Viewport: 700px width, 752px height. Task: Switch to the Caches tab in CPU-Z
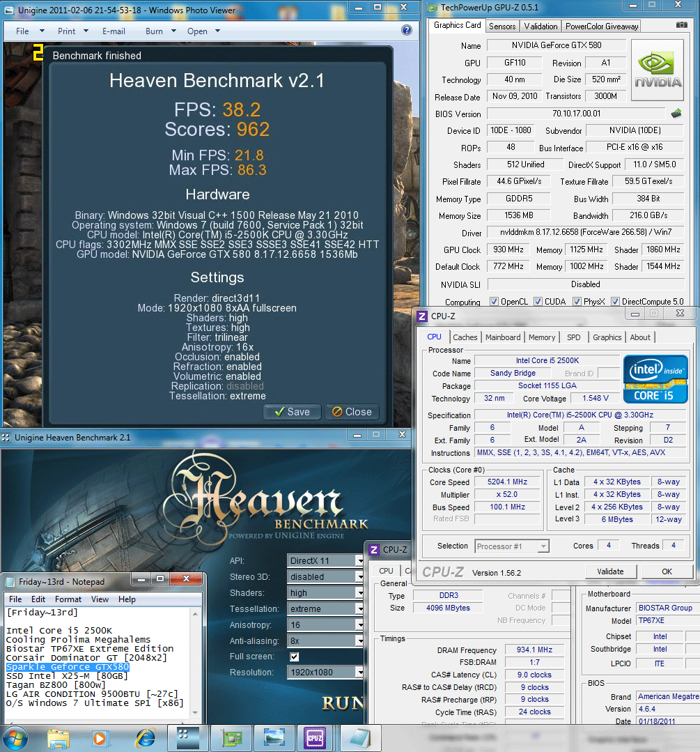click(465, 337)
